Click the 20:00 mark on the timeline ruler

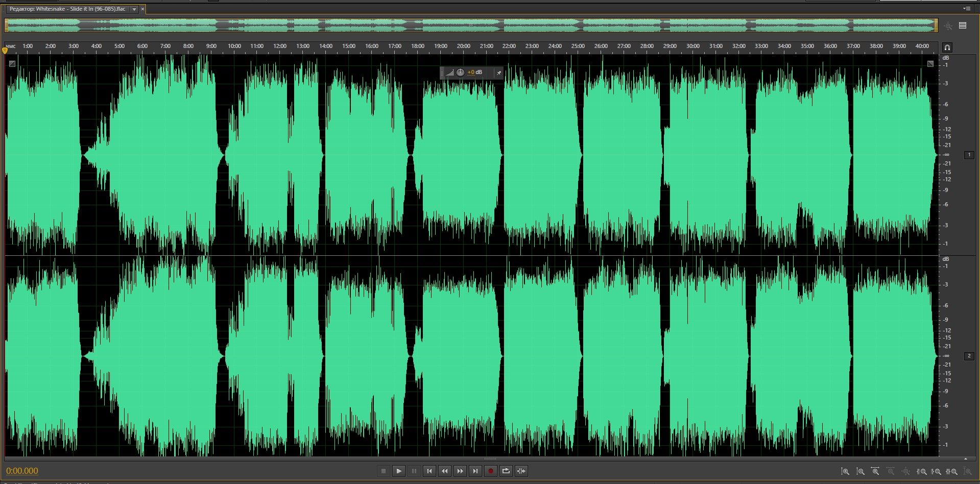tap(463, 46)
